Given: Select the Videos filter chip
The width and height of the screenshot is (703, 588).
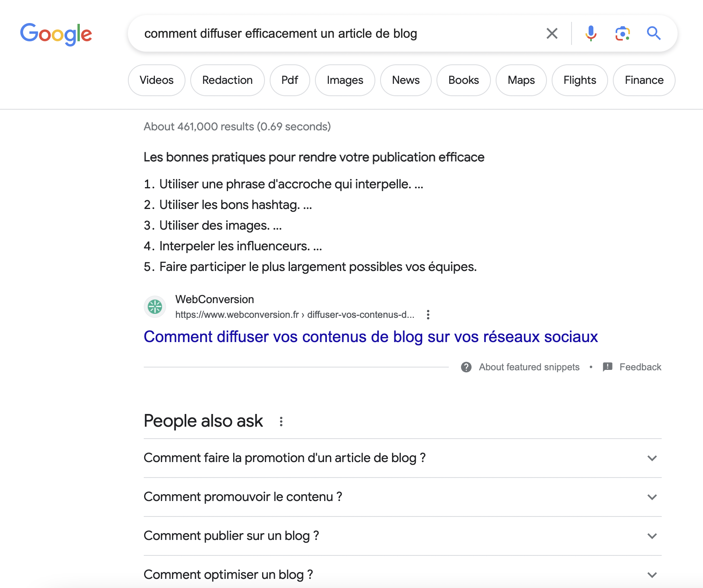Looking at the screenshot, I should (x=156, y=80).
